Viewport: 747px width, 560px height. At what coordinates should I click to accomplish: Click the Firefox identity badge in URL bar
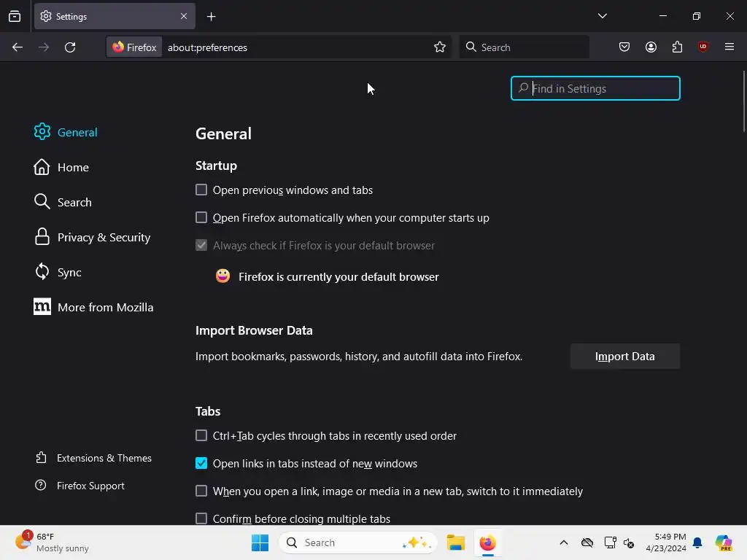(x=134, y=47)
